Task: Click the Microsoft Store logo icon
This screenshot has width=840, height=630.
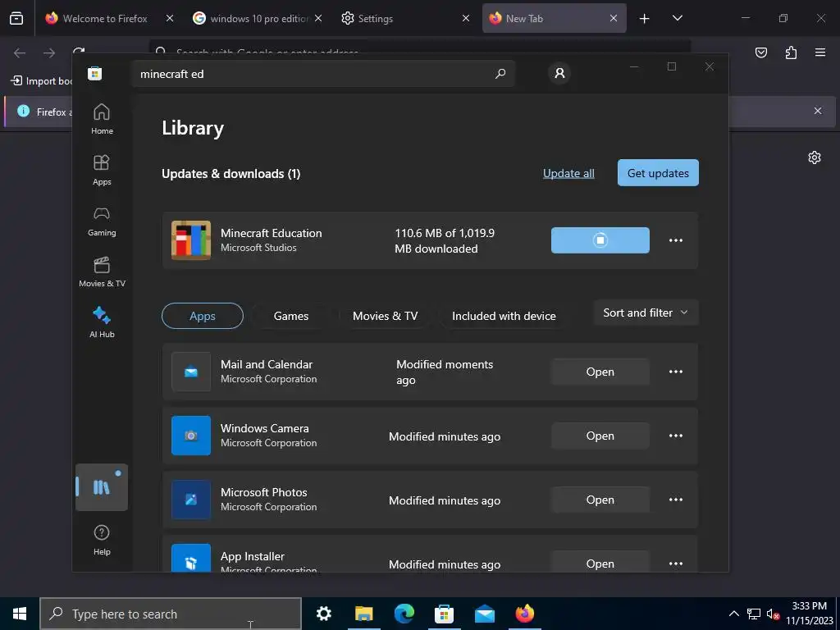Action: [95, 73]
